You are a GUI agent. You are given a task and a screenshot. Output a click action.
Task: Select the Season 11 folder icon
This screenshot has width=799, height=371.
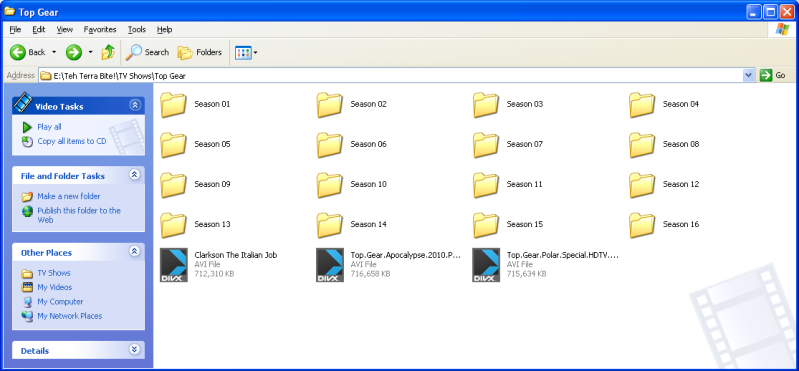pyautogui.click(x=486, y=185)
